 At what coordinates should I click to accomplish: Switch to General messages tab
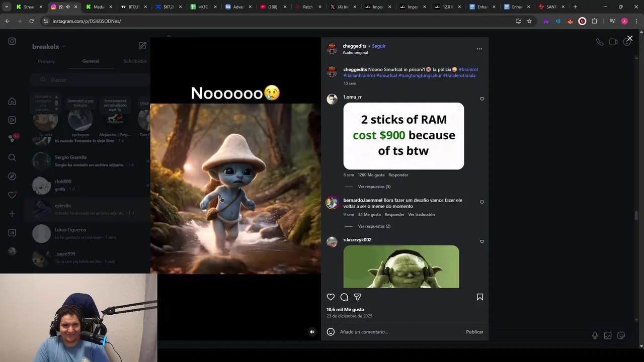click(x=91, y=61)
